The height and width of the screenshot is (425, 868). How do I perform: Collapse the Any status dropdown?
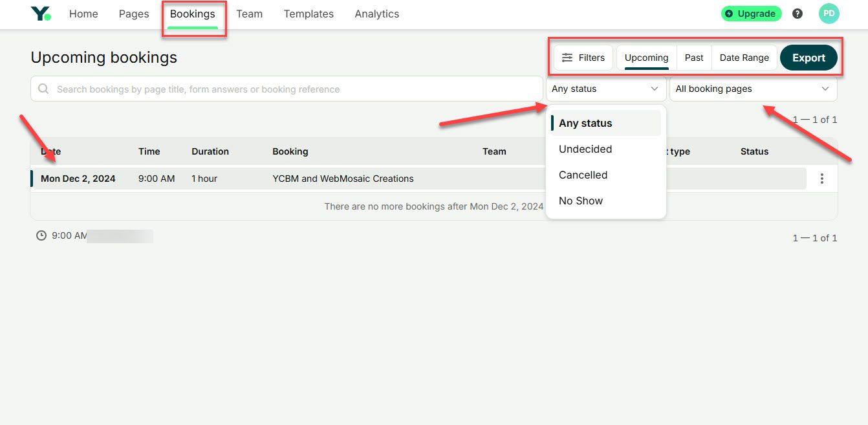[x=605, y=89]
